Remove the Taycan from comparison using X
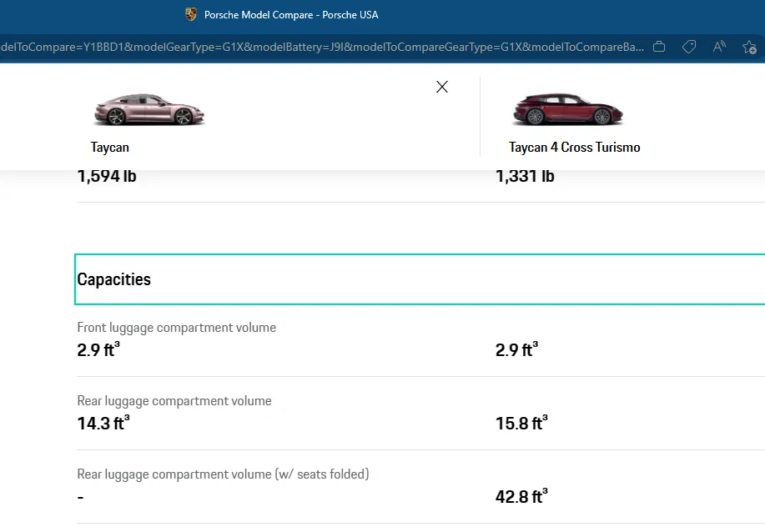Image resolution: width=765 pixels, height=532 pixels. point(442,87)
